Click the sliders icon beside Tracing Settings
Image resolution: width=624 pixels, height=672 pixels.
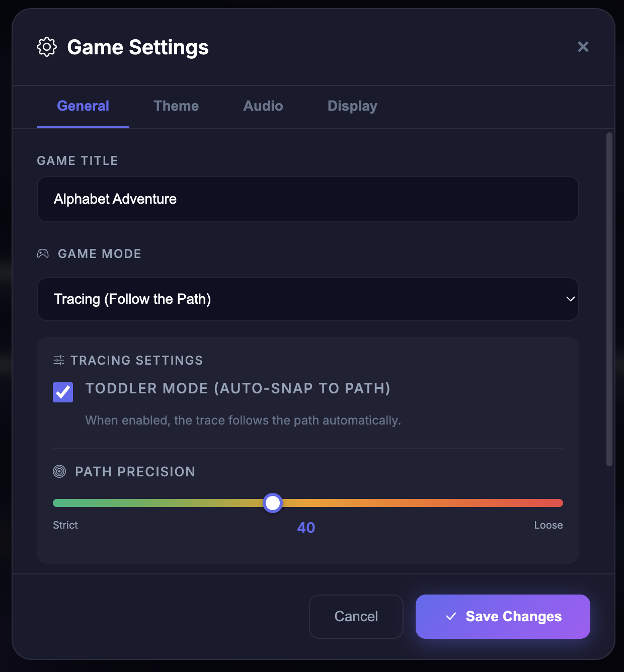pos(59,360)
